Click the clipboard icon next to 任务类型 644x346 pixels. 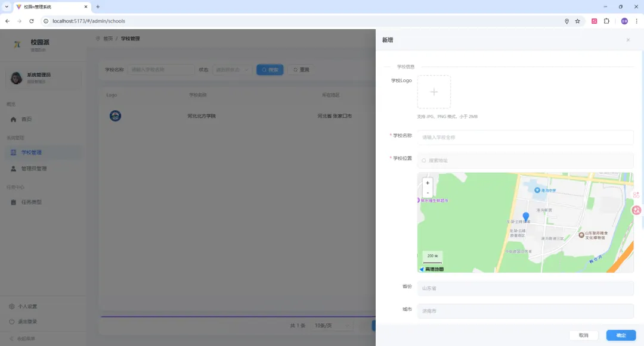point(14,202)
